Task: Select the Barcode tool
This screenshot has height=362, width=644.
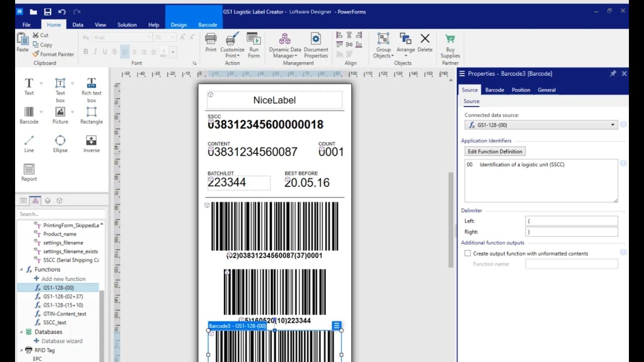Action: click(x=29, y=116)
